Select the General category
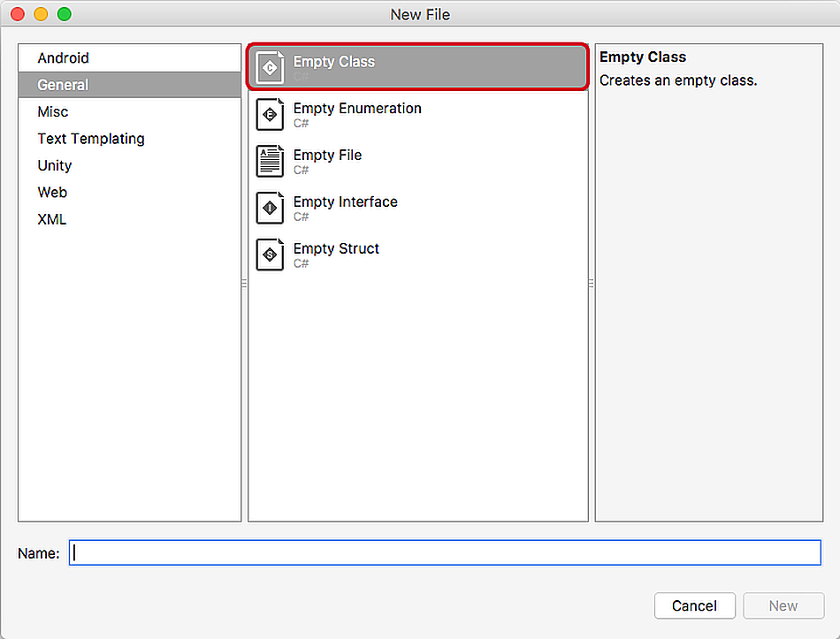The image size is (840, 639). click(x=63, y=85)
